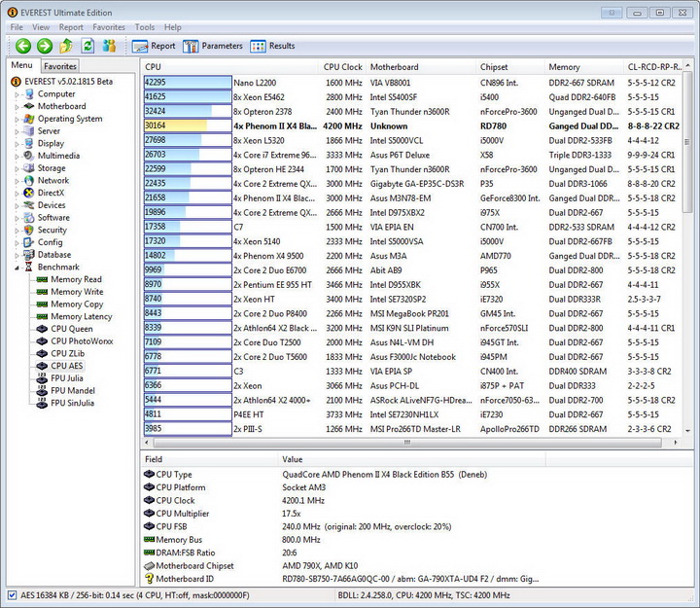The height and width of the screenshot is (608, 700).
Task: Select the Server tree icon
Action: (29, 131)
